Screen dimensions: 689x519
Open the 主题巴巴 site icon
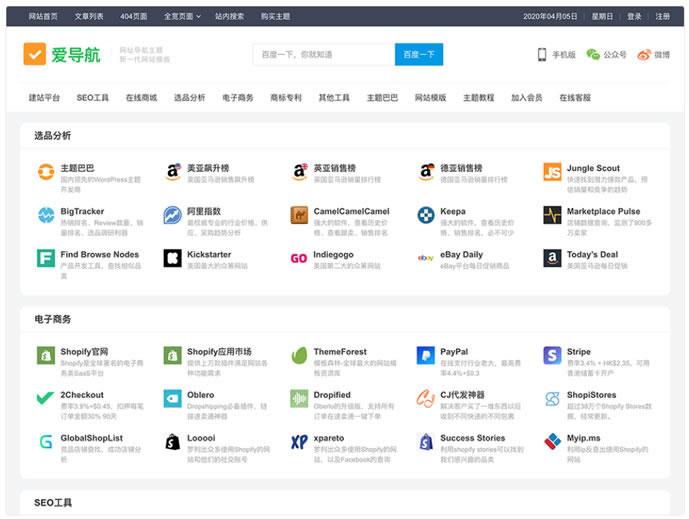(46, 172)
